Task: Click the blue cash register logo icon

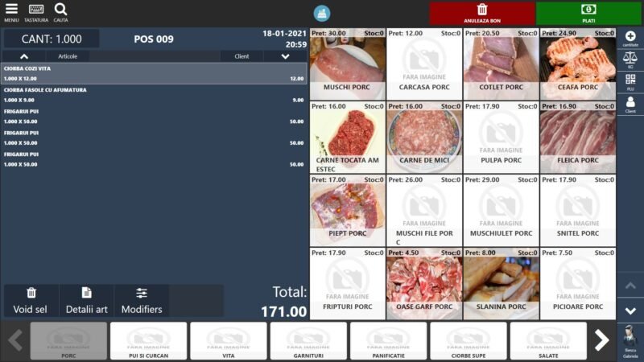Action: coord(322,13)
